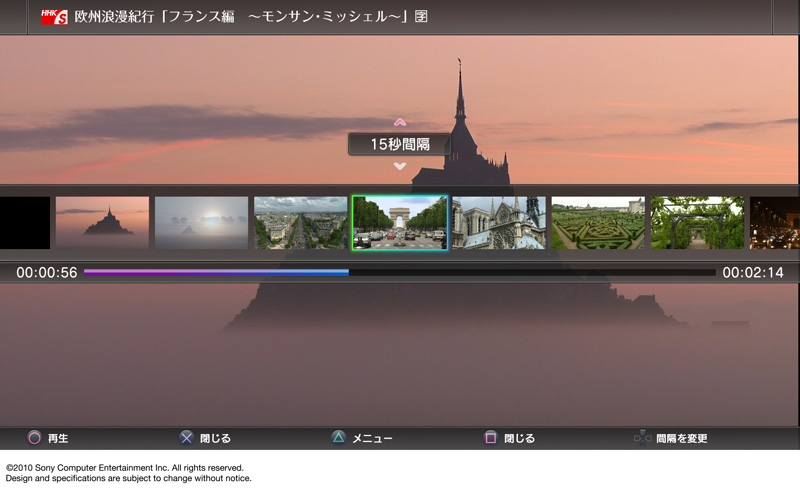Select the Mont Saint-Michel sunset thumbnail

(x=102, y=223)
